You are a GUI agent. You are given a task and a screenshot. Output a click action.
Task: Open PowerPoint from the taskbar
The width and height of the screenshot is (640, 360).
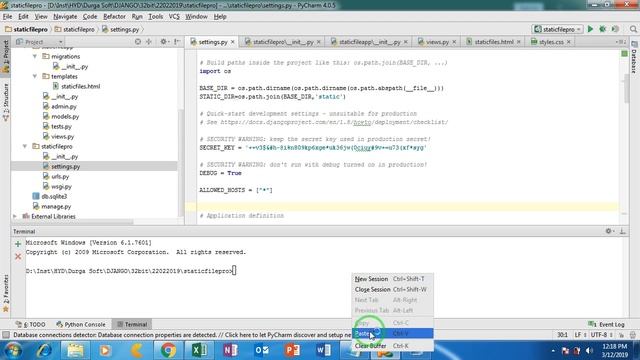(x=292, y=350)
